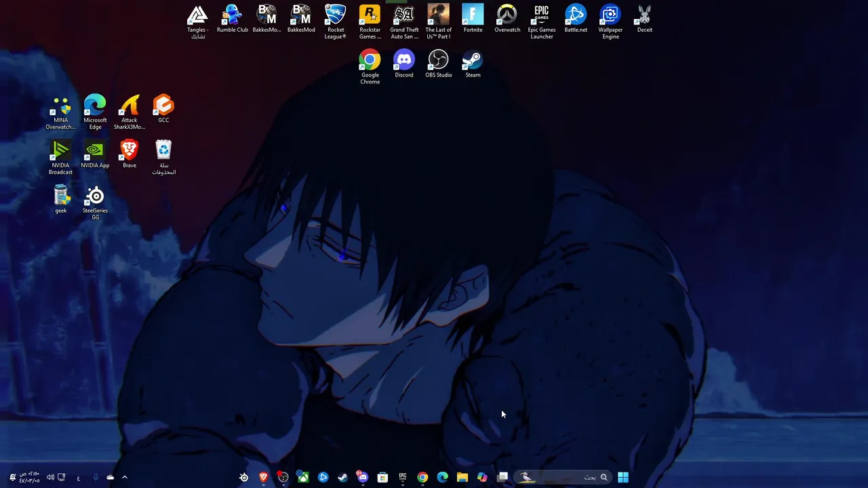Select the Google Chrome desktop icon
Screen dimensions: 868x488
(370, 67)
